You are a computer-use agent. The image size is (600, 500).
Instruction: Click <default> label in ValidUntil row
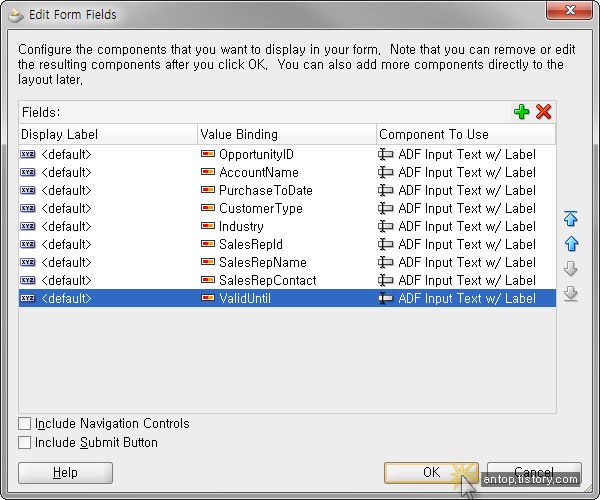pyautogui.click(x=67, y=298)
